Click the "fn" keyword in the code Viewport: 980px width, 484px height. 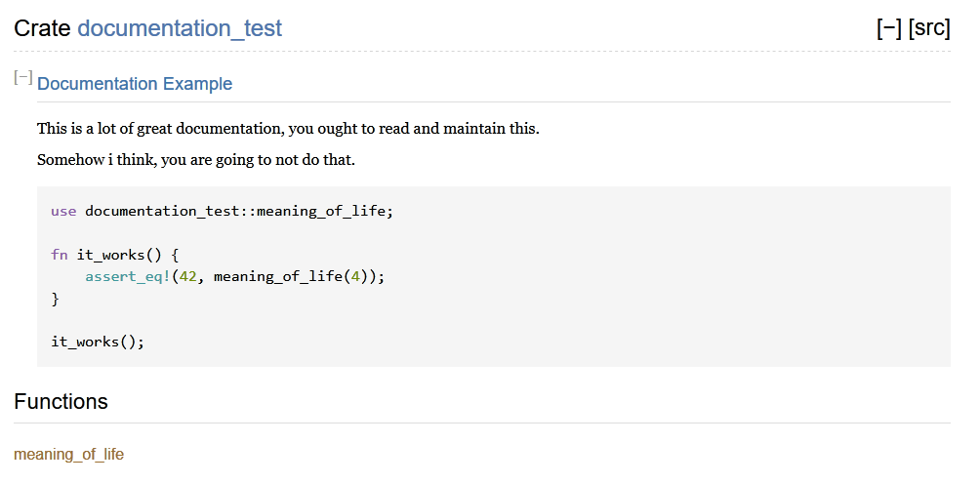pyautogui.click(x=60, y=255)
